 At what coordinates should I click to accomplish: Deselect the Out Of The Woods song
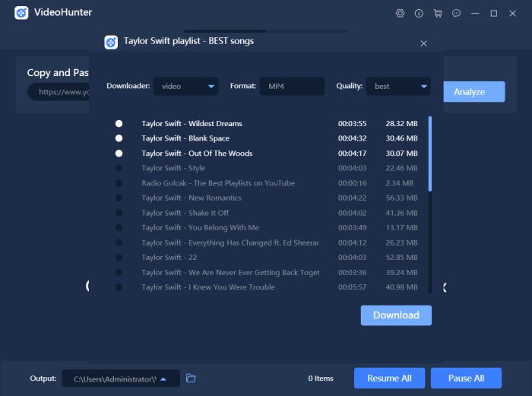point(119,154)
